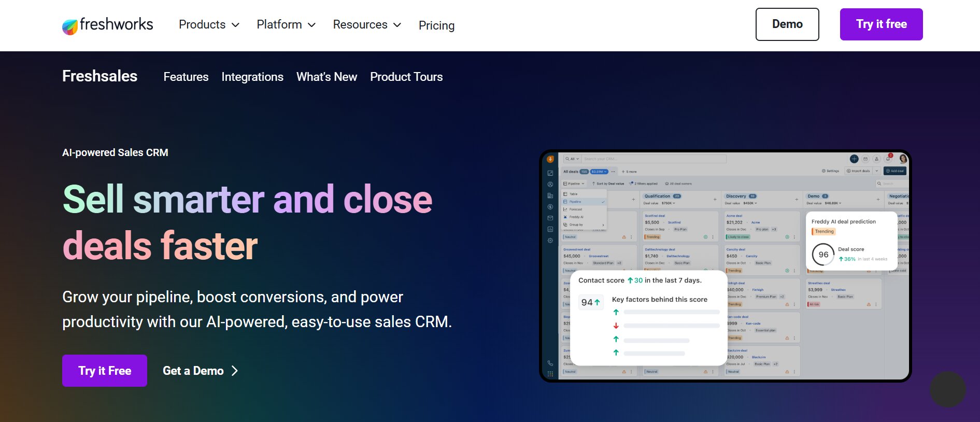Screen dimensions: 980x422
Task: Click the Search your CRM input field
Action: 654,159
